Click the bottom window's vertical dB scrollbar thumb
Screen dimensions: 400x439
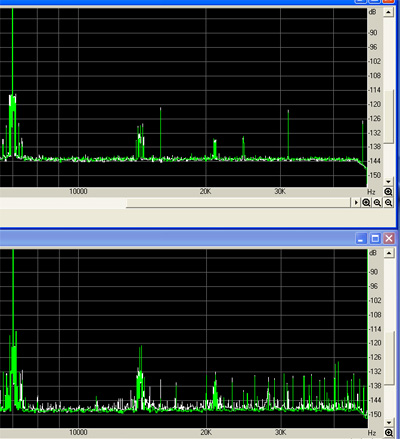[x=389, y=357]
